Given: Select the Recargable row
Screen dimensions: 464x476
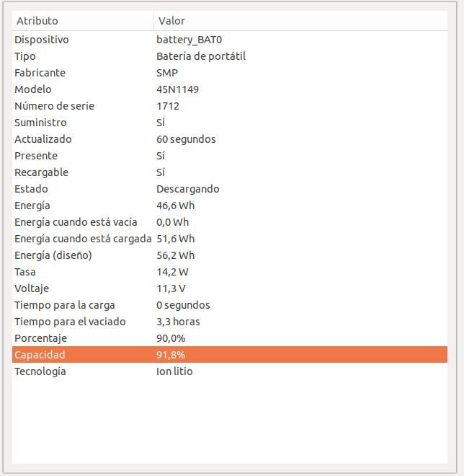Looking at the screenshot, I should point(230,172).
